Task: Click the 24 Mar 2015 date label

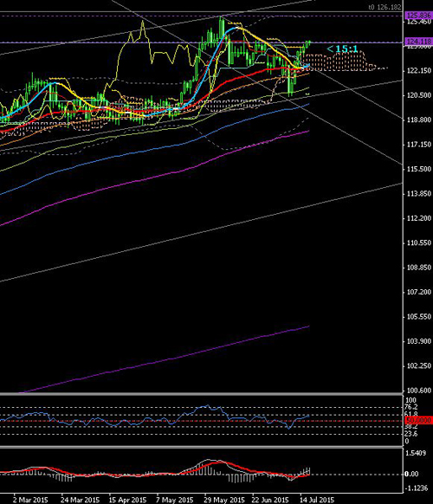Action: (x=80, y=500)
